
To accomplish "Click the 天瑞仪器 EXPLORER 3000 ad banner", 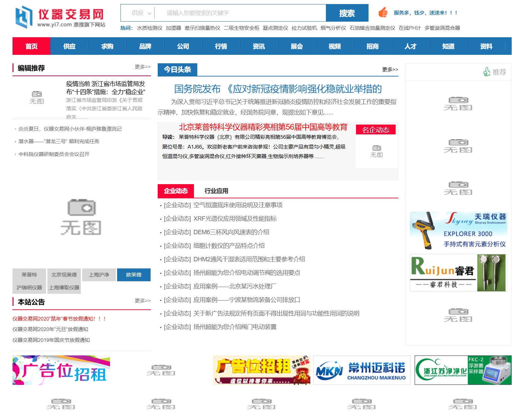I will tap(459, 231).
